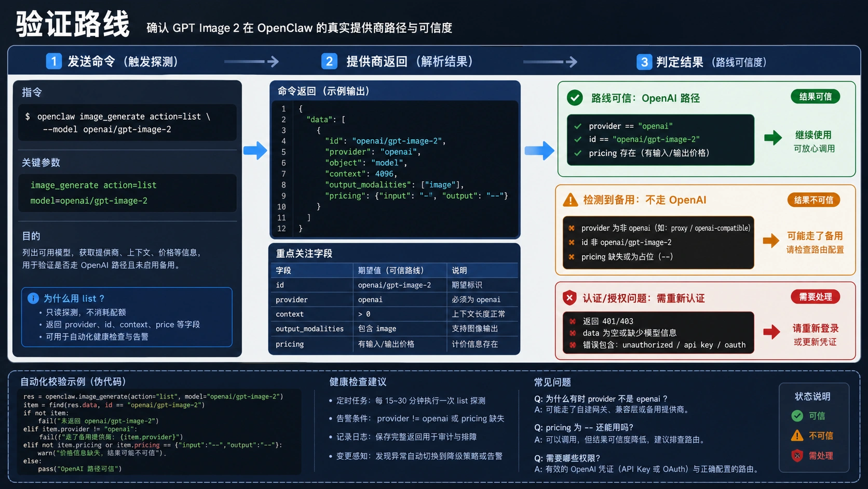Click the 请检查路由配置 text

point(815,250)
